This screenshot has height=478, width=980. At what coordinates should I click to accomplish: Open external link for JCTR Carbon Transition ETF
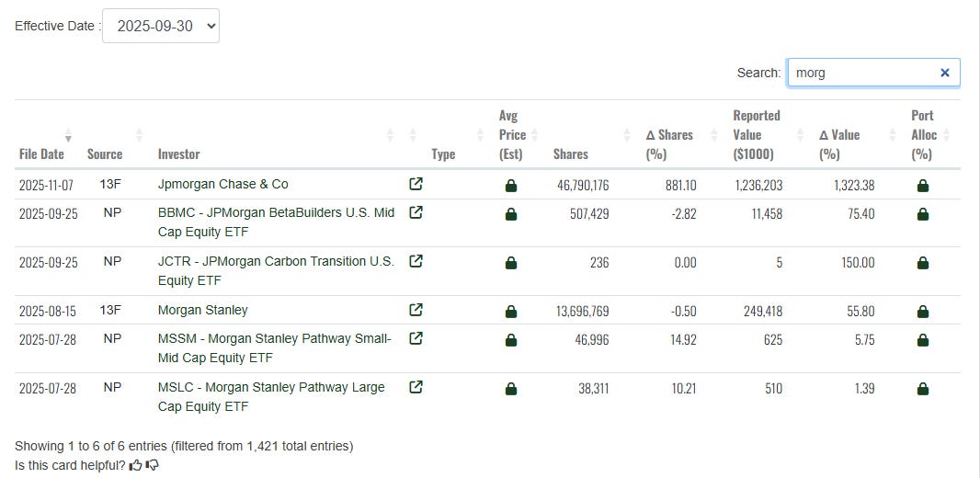416,261
